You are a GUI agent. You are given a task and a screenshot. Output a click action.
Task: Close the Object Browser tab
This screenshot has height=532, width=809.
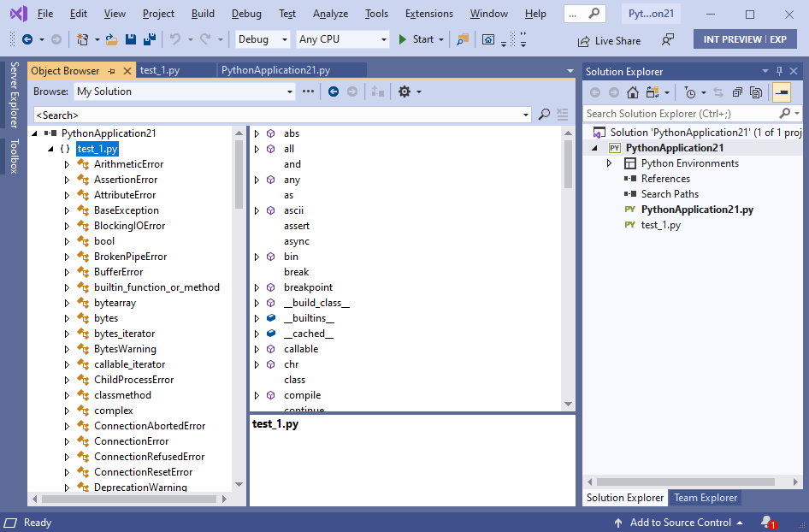(x=127, y=71)
